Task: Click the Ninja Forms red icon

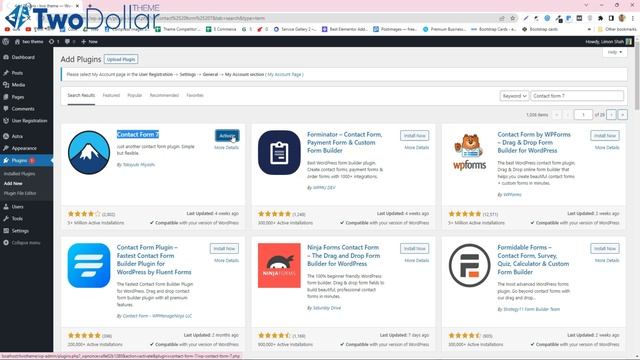Action: 279,266
